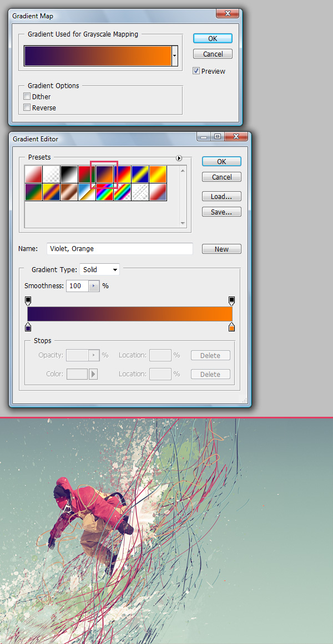The width and height of the screenshot is (333, 644).
Task: Click the Name field containing Violet, Orange
Action: 120,248
